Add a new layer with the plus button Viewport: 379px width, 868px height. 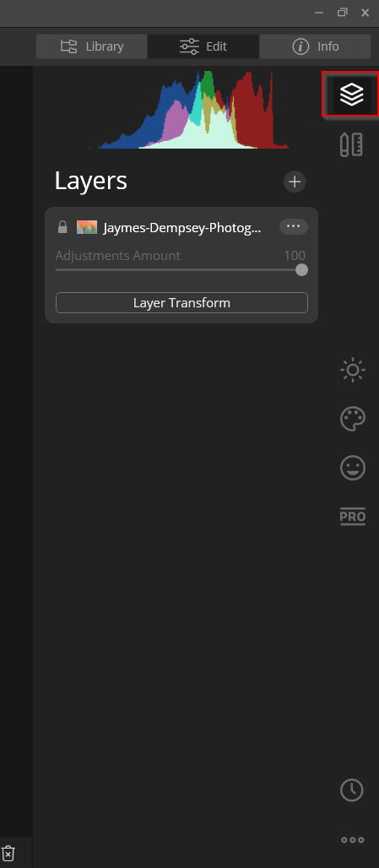pyautogui.click(x=295, y=182)
